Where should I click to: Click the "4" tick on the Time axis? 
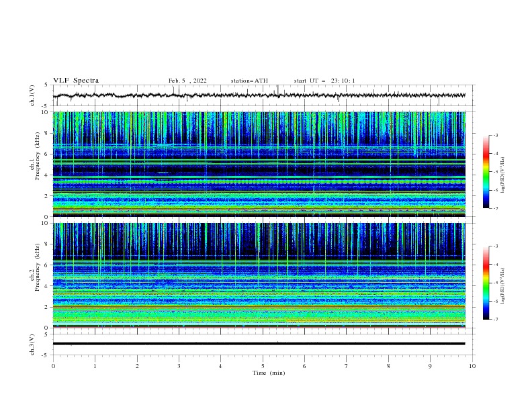(x=220, y=366)
